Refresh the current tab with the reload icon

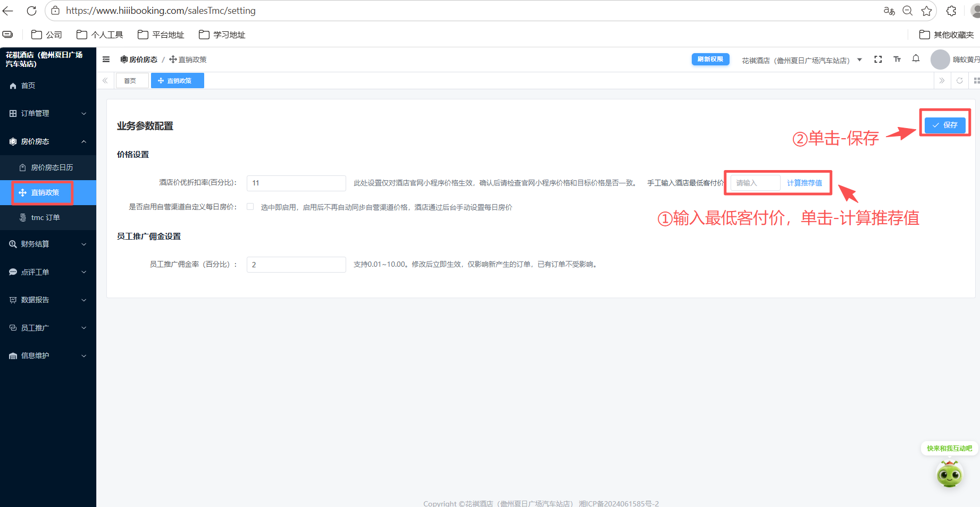point(960,81)
